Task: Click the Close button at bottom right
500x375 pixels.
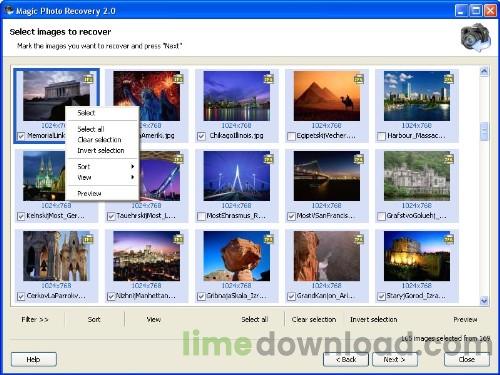Action: click(x=467, y=359)
